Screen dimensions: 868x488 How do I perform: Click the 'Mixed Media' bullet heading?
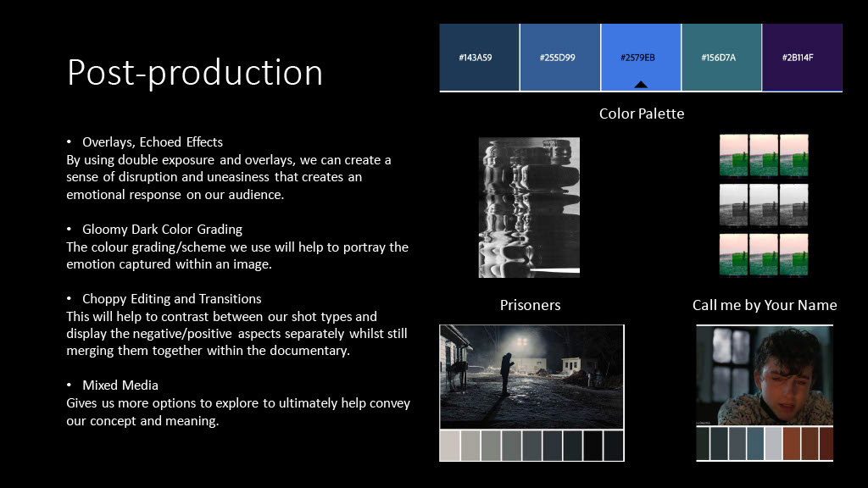click(x=120, y=385)
